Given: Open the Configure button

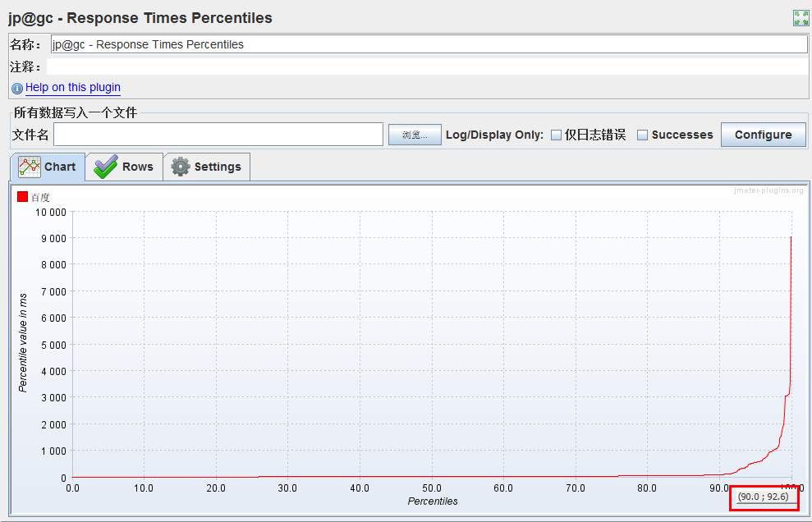Looking at the screenshot, I should pos(764,135).
